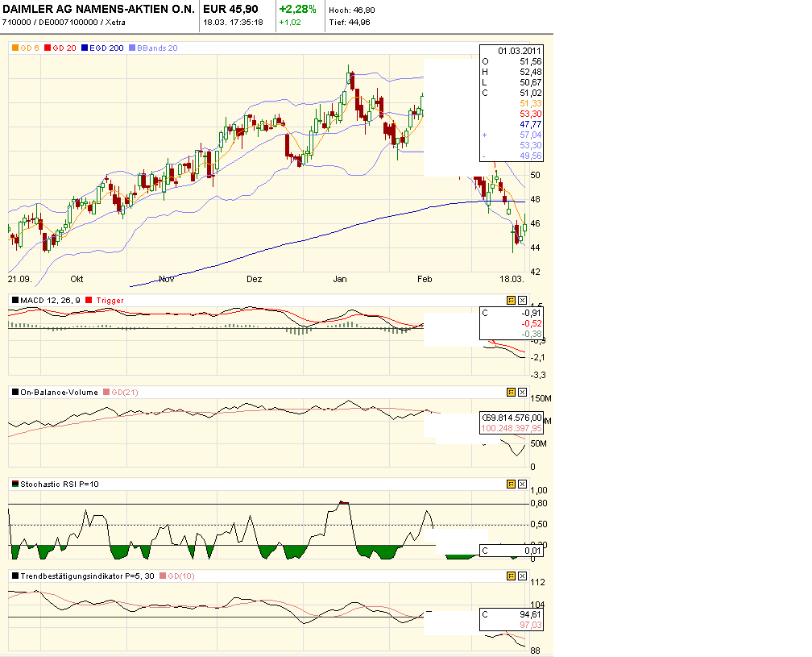The height and width of the screenshot is (657, 812).
Task: Click the high value 52,48 in tooltip
Action: coord(531,72)
